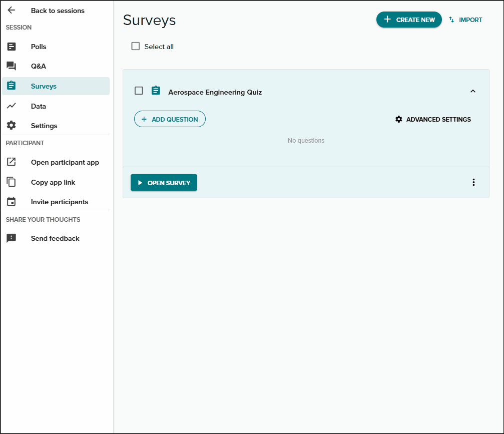Select the Polls icon in the sidebar
Image resolution: width=504 pixels, height=434 pixels.
pos(11,46)
